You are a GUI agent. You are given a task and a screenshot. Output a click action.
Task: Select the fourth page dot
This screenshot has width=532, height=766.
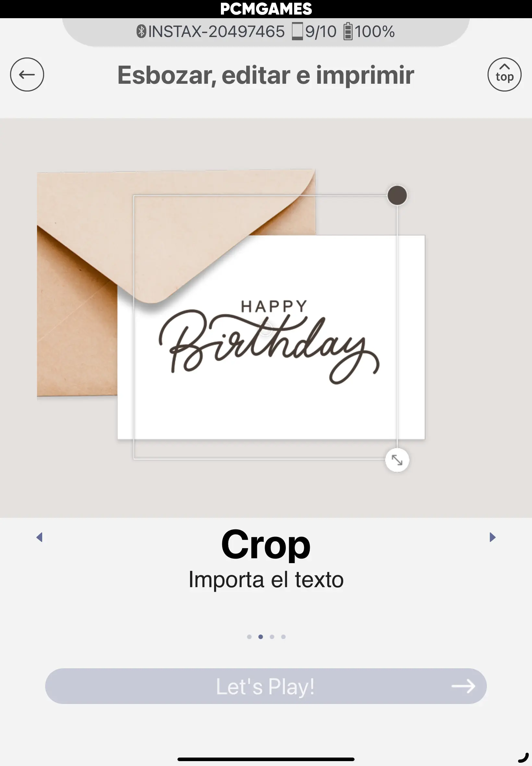click(283, 637)
